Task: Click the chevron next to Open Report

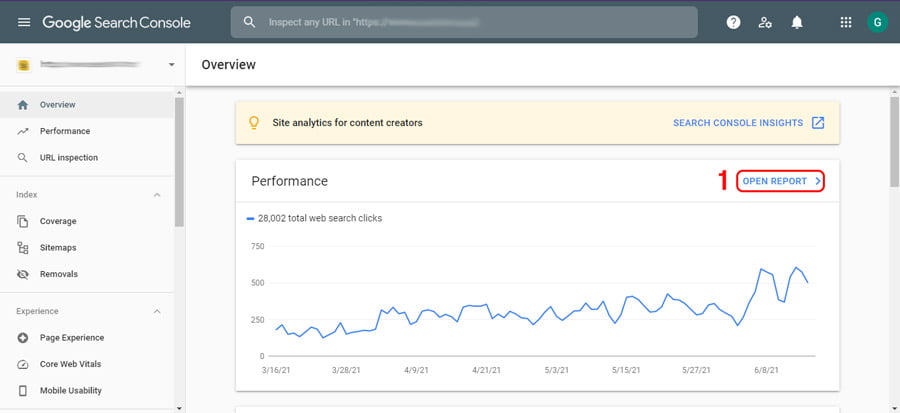Action: 817,181
